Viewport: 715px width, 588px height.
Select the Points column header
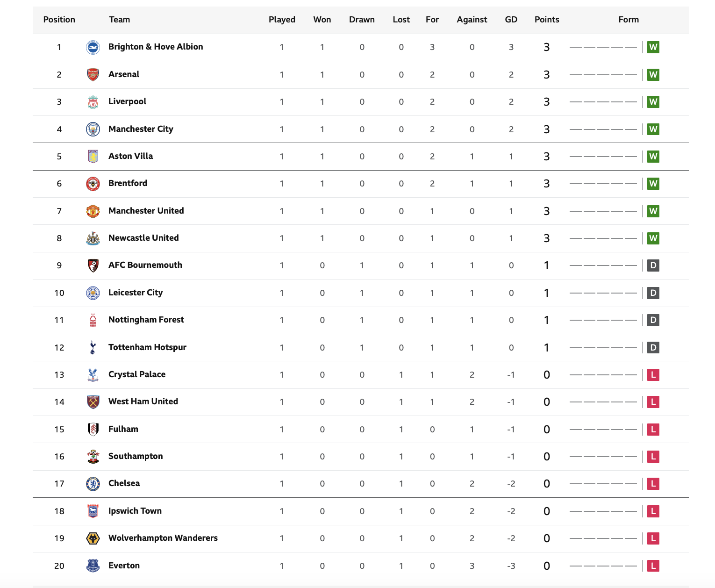(x=547, y=20)
